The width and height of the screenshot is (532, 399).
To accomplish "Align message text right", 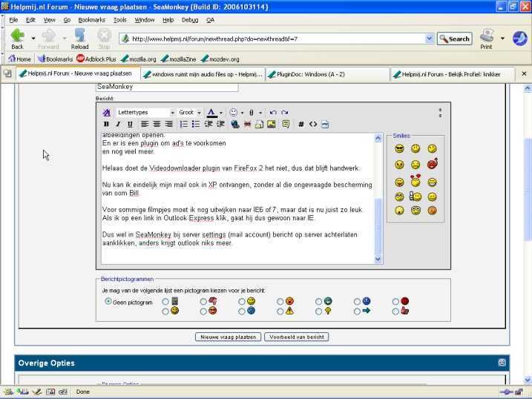I will [x=168, y=124].
